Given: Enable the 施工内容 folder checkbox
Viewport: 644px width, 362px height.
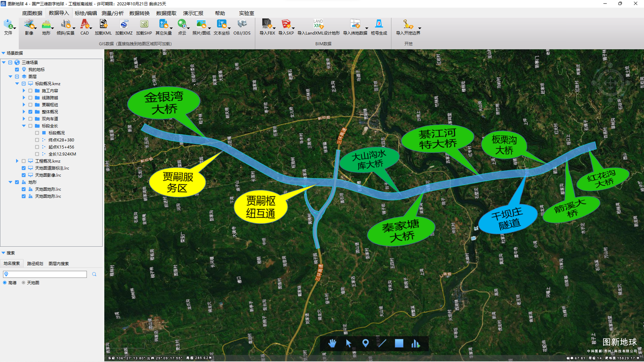Looking at the screenshot, I should coord(30,91).
